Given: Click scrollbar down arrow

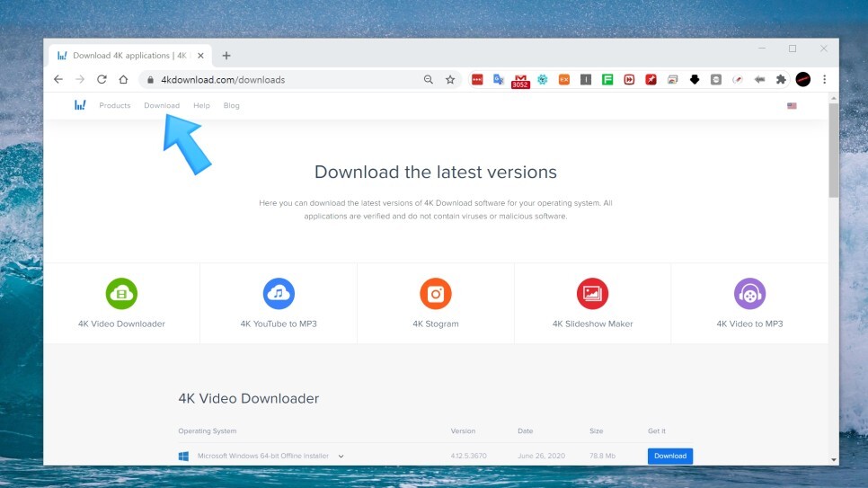Looking at the screenshot, I should [x=834, y=460].
